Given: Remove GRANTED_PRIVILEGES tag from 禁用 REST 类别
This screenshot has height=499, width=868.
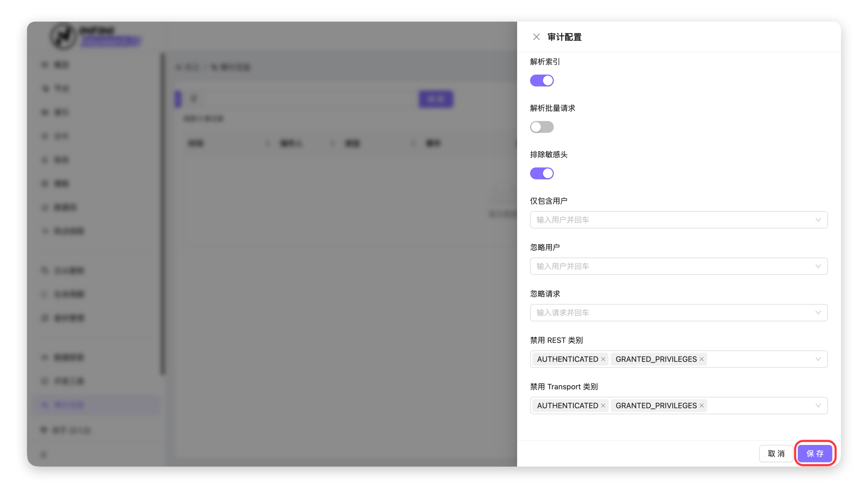Looking at the screenshot, I should tap(701, 359).
